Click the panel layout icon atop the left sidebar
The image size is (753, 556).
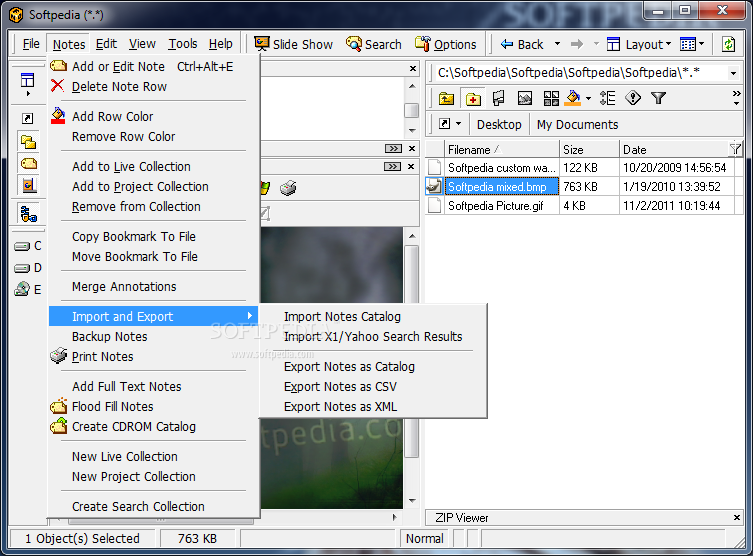pyautogui.click(x=27, y=80)
